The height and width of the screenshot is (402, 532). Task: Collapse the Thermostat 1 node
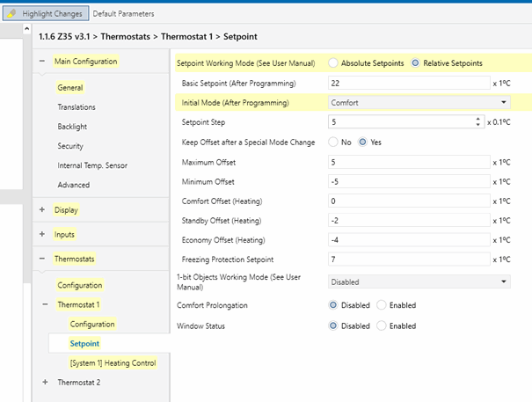pos(45,304)
